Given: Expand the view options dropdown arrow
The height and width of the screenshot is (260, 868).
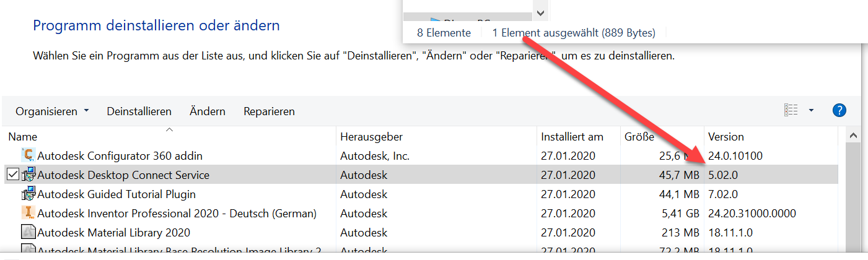Looking at the screenshot, I should [x=812, y=111].
